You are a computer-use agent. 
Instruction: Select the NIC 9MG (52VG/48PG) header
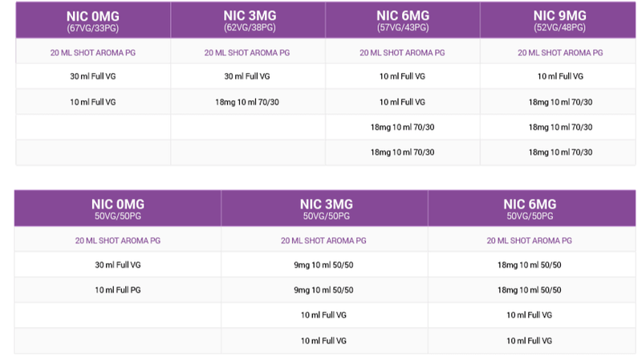[558, 21]
